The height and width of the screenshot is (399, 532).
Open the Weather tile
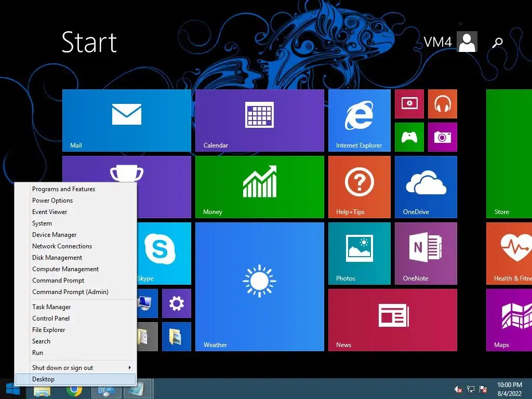[260, 287]
